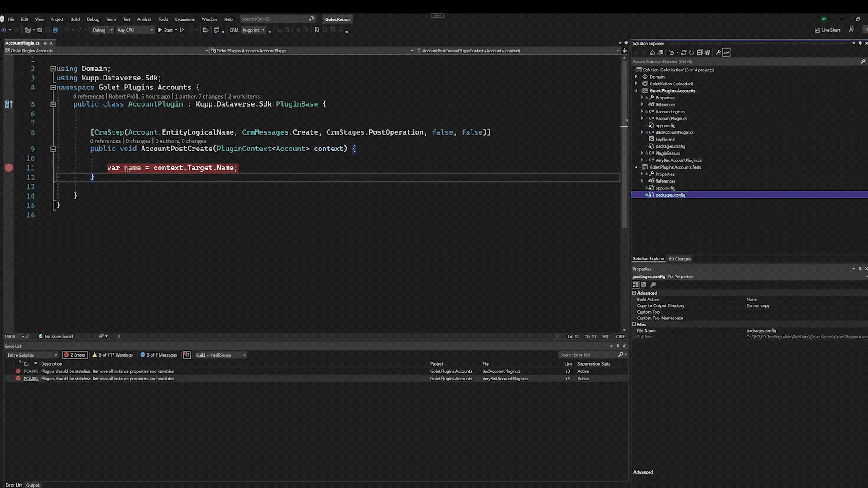
Task: Click the bookmark toggle icon in toolbar
Action: (316, 30)
